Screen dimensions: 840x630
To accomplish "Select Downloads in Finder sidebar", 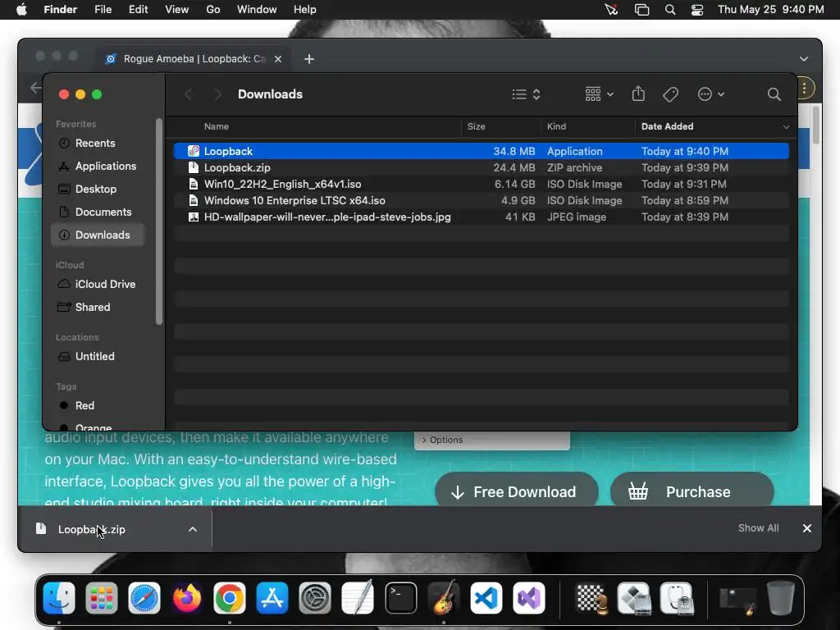I will tap(98, 235).
